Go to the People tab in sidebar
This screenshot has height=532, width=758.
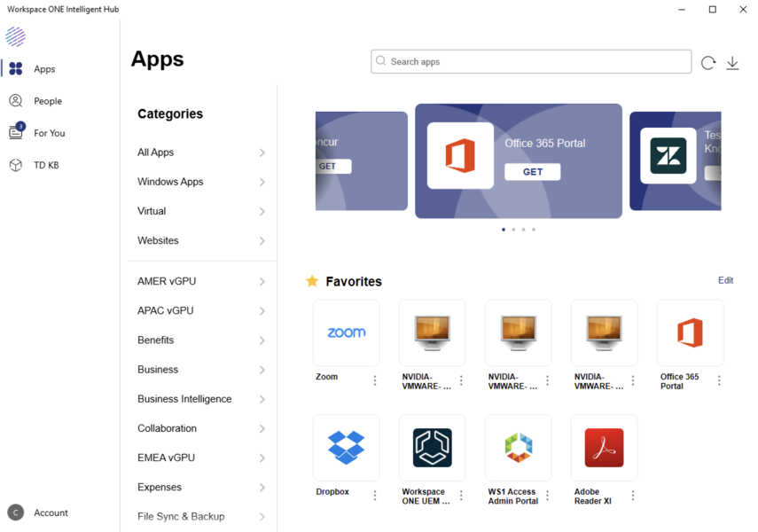click(48, 101)
